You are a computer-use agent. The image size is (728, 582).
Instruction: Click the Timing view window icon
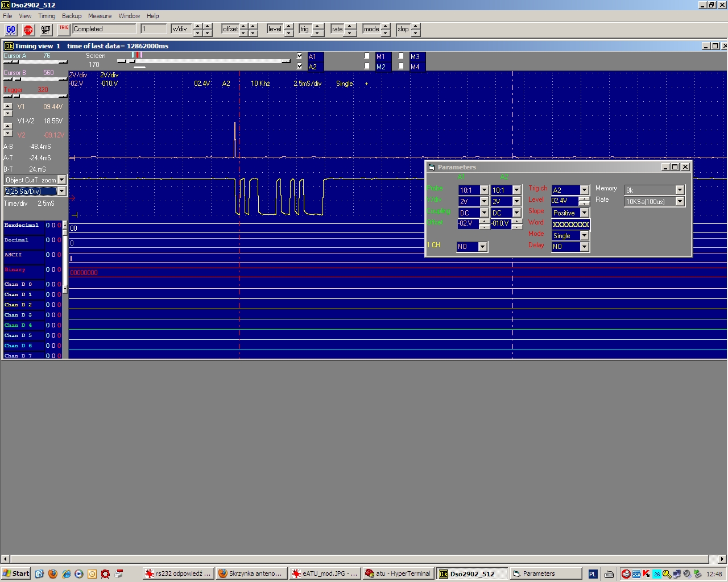tap(9, 46)
